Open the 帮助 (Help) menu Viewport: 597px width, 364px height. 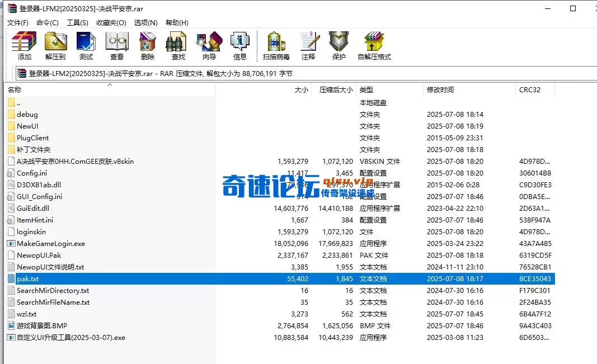pos(176,22)
